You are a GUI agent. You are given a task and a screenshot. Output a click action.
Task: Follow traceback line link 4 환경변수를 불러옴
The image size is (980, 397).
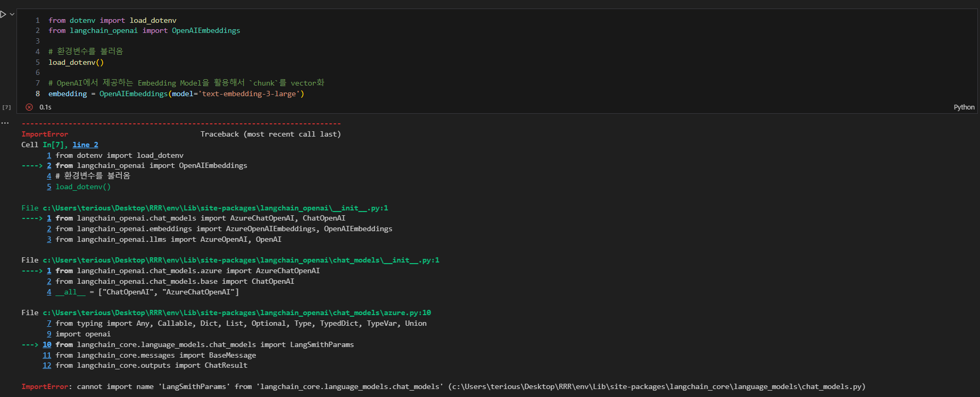[49, 176]
